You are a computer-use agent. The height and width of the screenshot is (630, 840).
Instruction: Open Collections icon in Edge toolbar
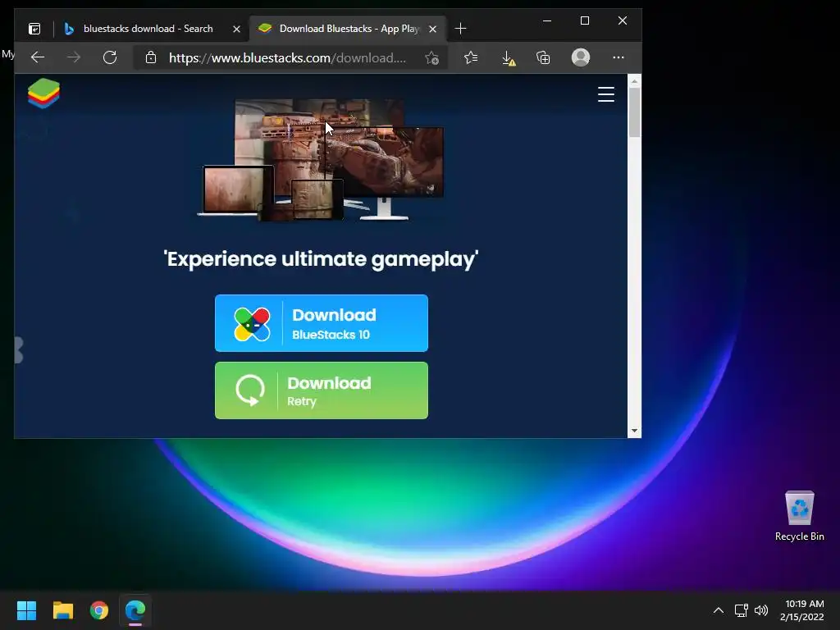pyautogui.click(x=543, y=57)
